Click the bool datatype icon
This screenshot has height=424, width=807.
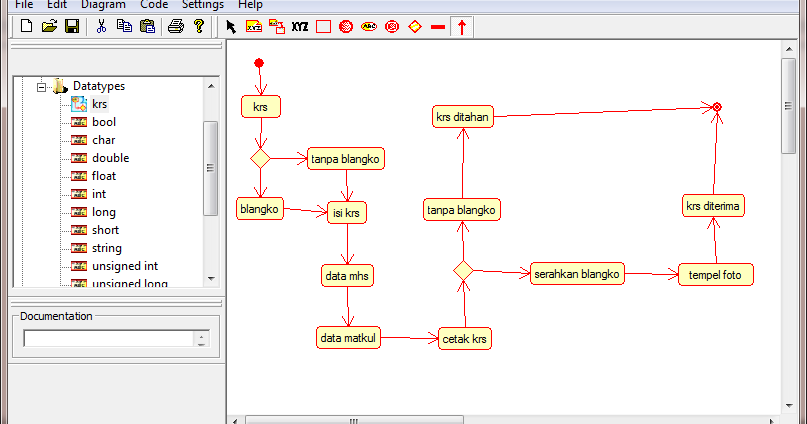tap(79, 122)
